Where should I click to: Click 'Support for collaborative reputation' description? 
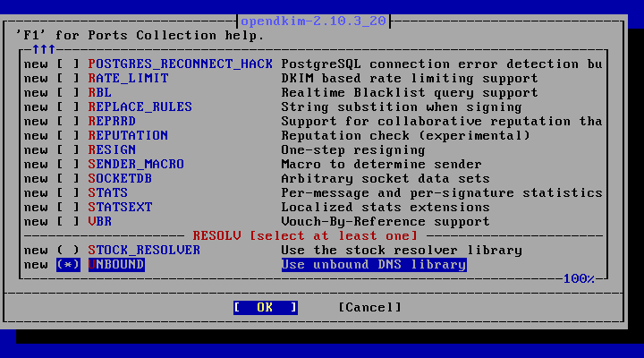[x=442, y=122]
